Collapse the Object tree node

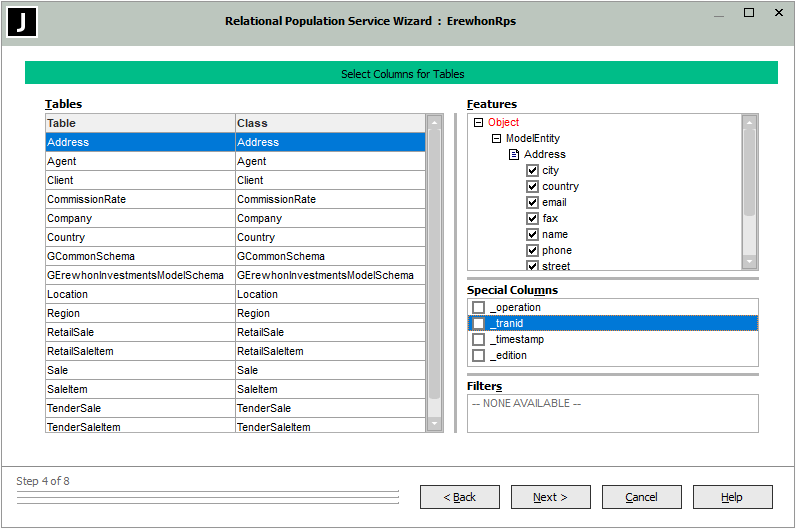(478, 123)
